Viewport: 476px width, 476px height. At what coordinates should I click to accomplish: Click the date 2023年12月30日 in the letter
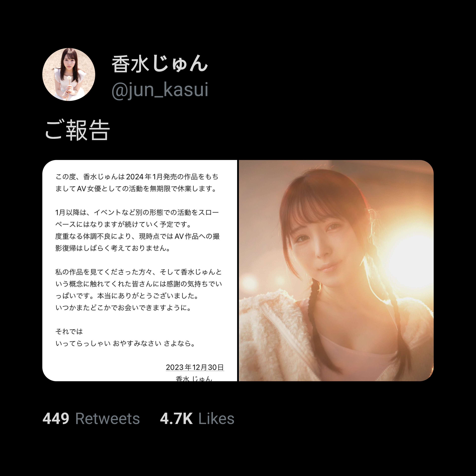[195, 367]
